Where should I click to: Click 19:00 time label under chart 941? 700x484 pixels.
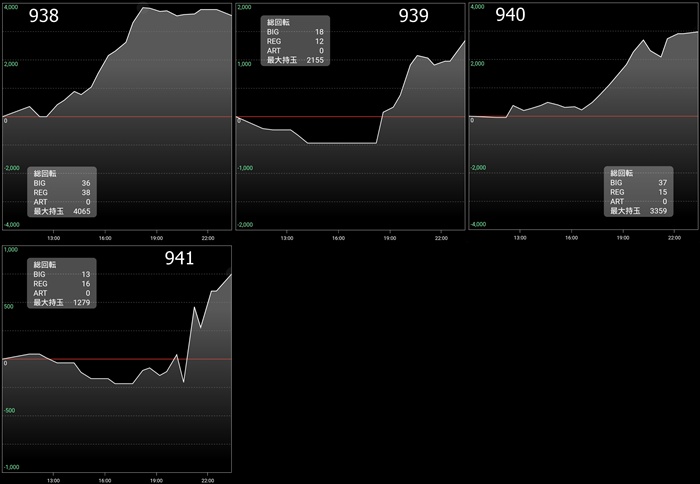point(156,481)
